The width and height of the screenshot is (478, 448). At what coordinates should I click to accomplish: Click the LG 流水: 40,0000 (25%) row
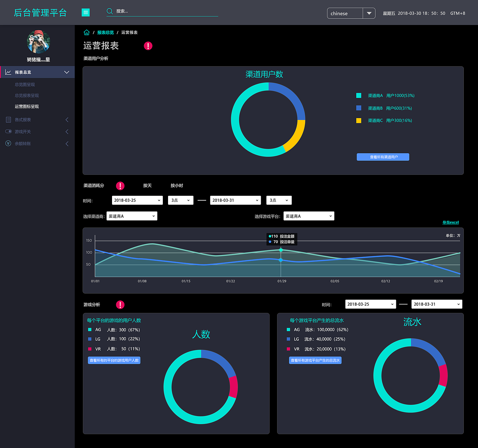(x=316, y=339)
